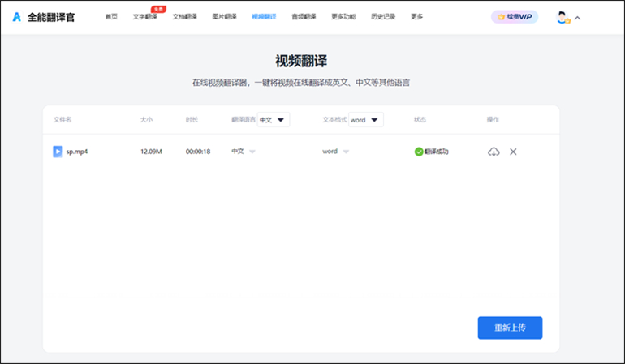View the 历史记录 history page
Image resolution: width=625 pixels, height=364 pixels.
[383, 17]
